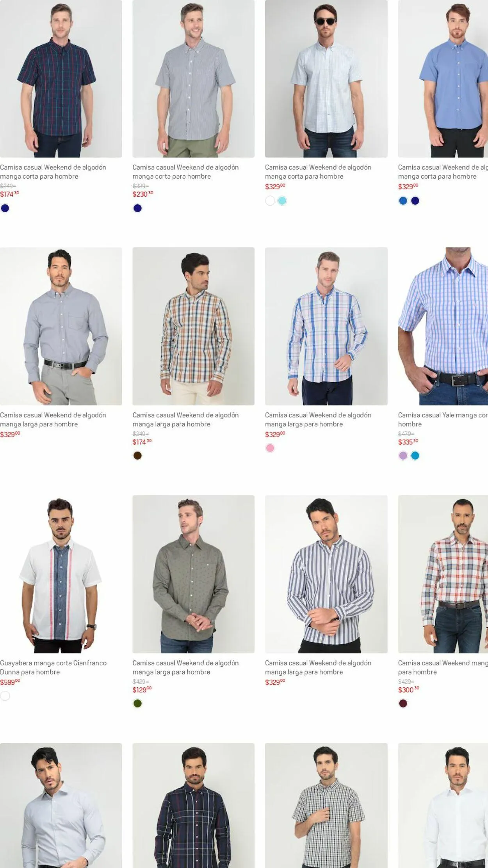This screenshot has width=488, height=868.
Task: Choose pink swatch under blue striped plaid shirt
Action: click(x=270, y=448)
